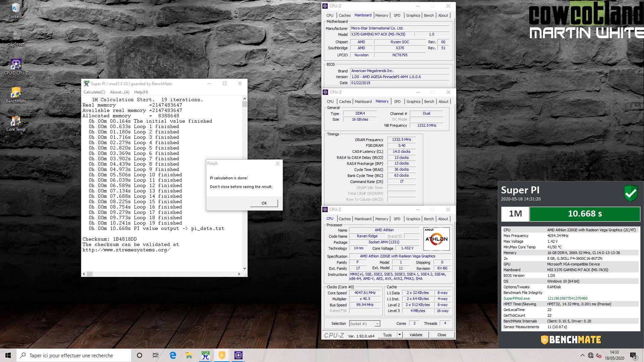Open the Calculate(C) menu in Super PI
Image resolution: width=644 pixels, height=362 pixels.
pos(94,92)
